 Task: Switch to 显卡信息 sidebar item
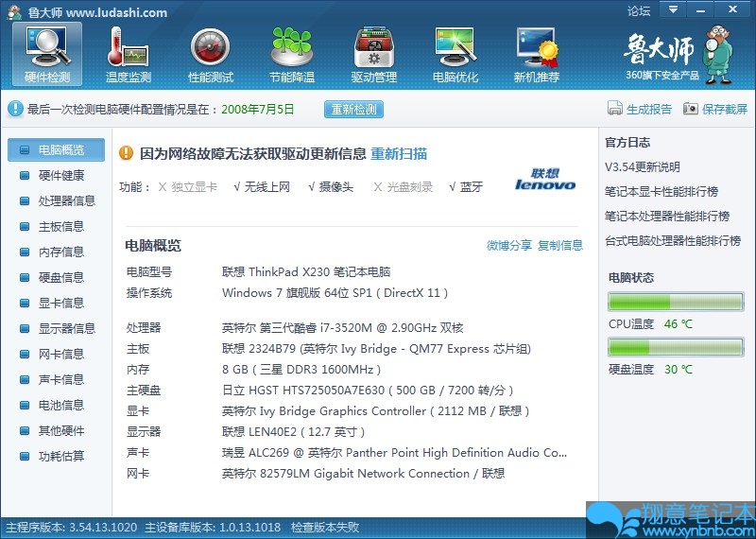(x=60, y=303)
